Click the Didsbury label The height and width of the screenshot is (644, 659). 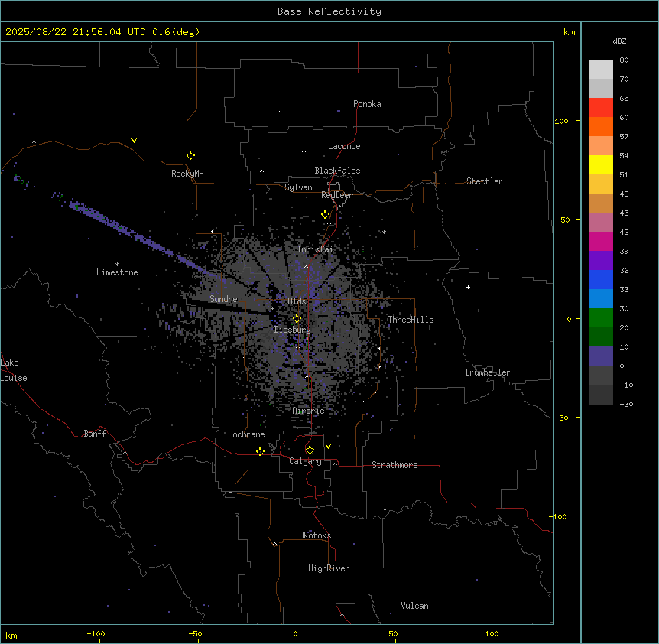pyautogui.click(x=293, y=330)
